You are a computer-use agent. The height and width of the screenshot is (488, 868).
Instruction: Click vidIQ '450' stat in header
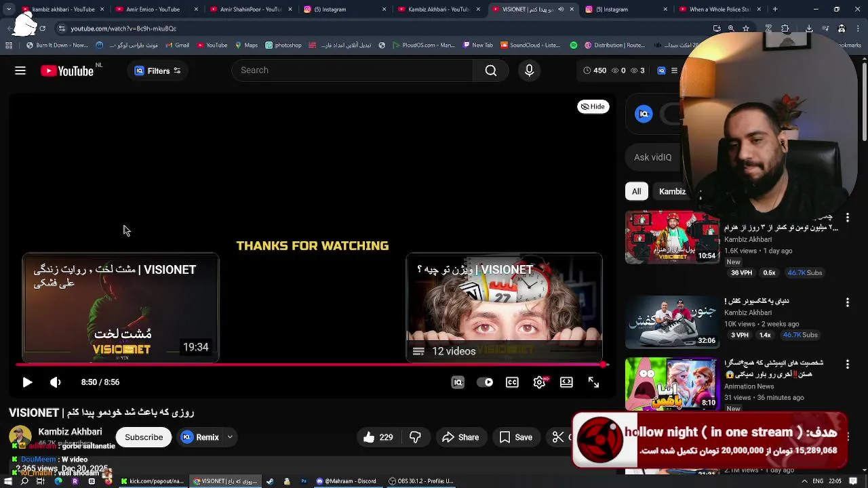[x=595, y=70]
